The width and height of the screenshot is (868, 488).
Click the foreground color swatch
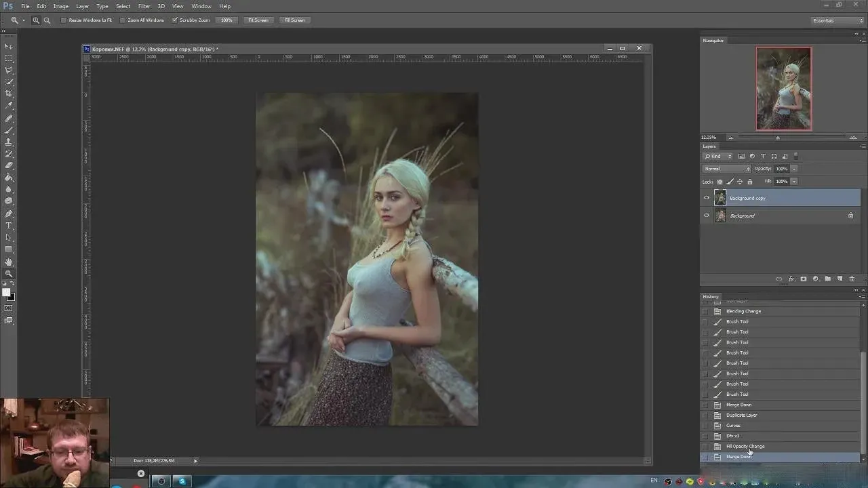click(x=6, y=293)
